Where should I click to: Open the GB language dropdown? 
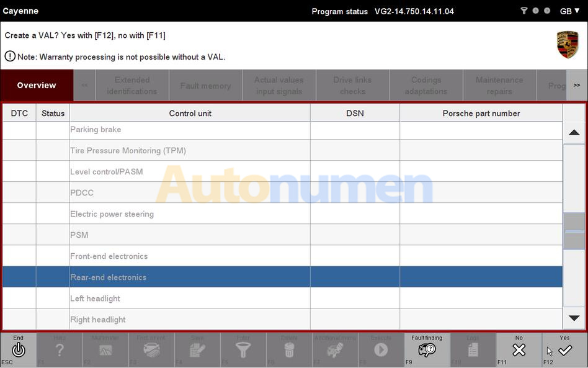pyautogui.click(x=570, y=11)
